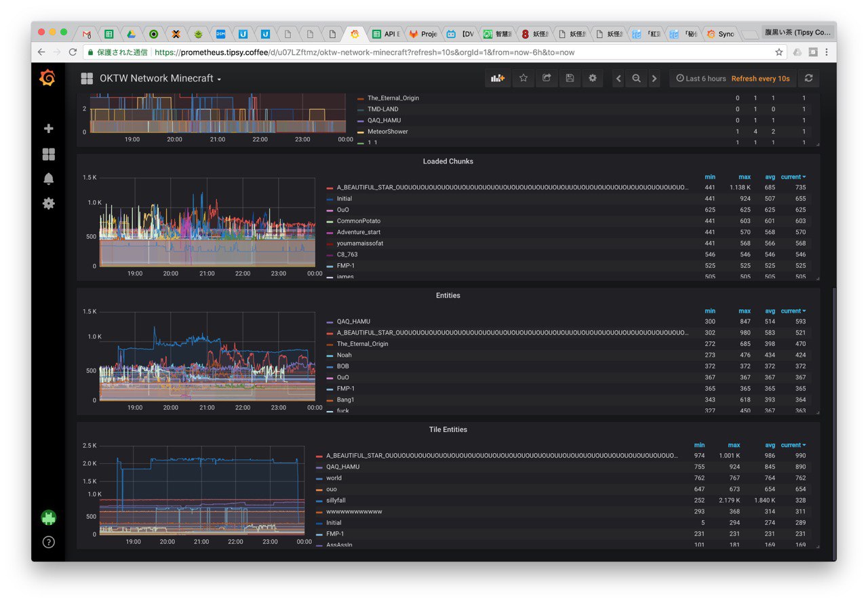Save the dashboard with disk icon

570,78
